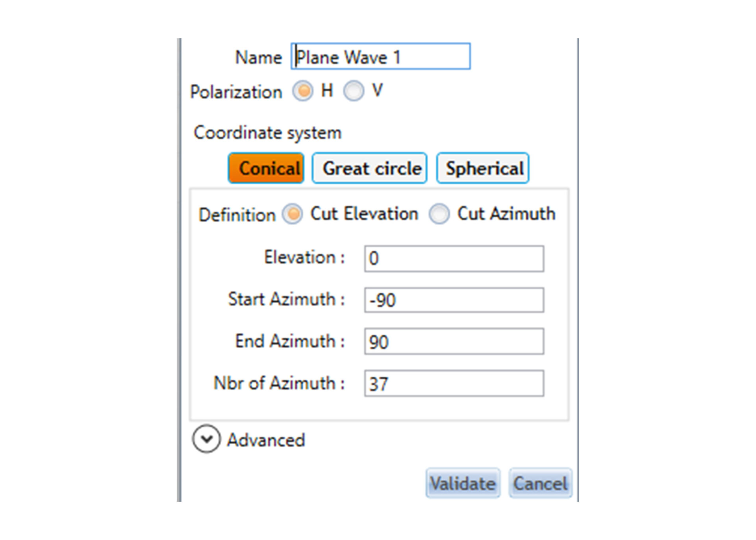Click the Advanced label text
The height and width of the screenshot is (540, 756).
(266, 440)
